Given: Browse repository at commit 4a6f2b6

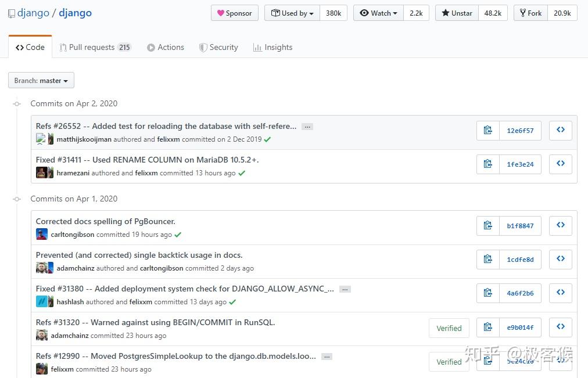Looking at the screenshot, I should tap(560, 293).
